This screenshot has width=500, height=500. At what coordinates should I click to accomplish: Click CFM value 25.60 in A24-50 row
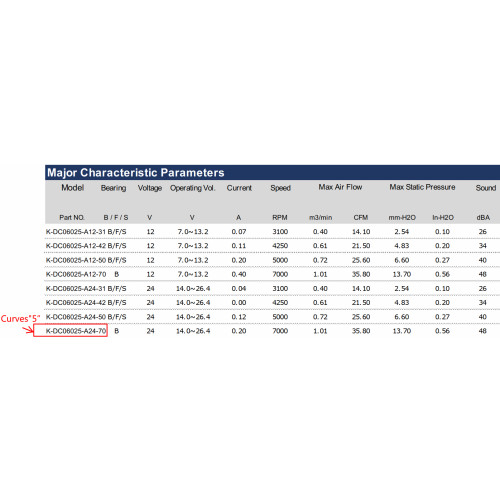pos(361,317)
